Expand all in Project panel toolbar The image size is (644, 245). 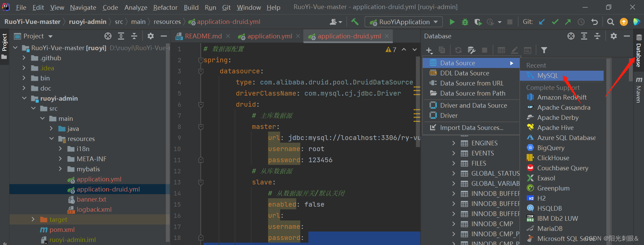pos(121,36)
